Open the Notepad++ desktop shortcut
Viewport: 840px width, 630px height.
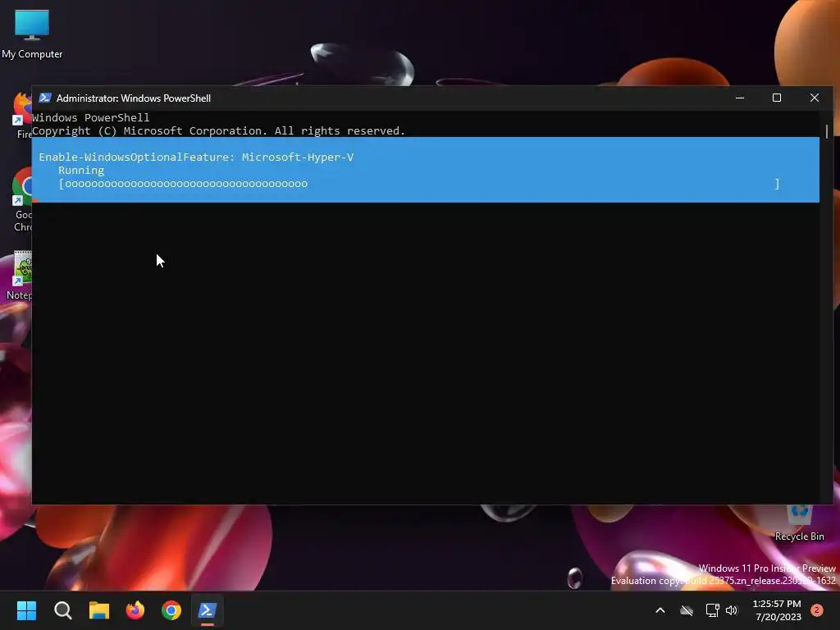coord(20,275)
